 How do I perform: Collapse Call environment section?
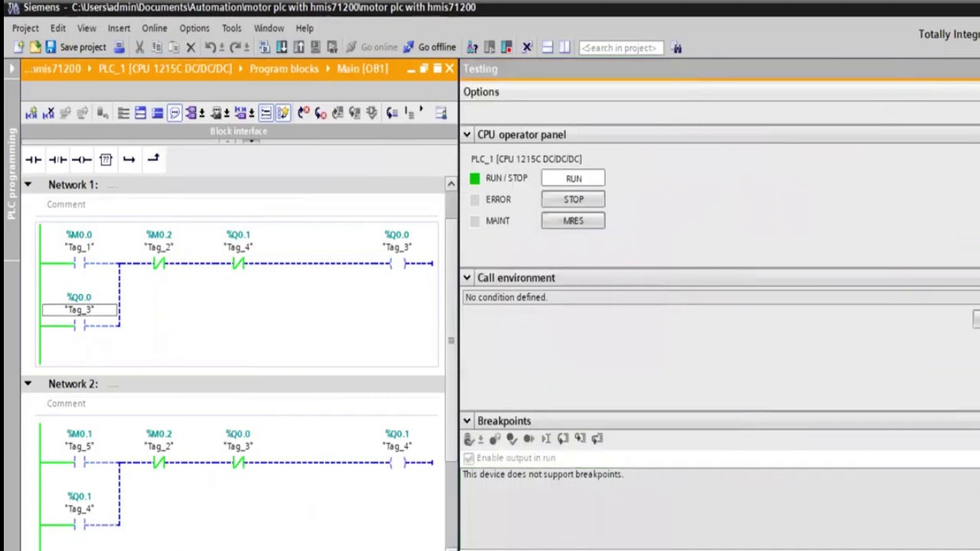tap(466, 278)
